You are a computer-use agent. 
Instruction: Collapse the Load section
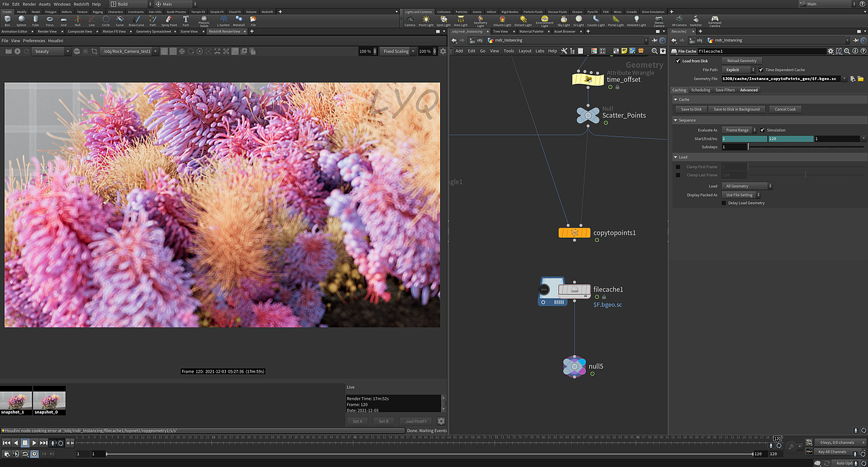point(676,157)
